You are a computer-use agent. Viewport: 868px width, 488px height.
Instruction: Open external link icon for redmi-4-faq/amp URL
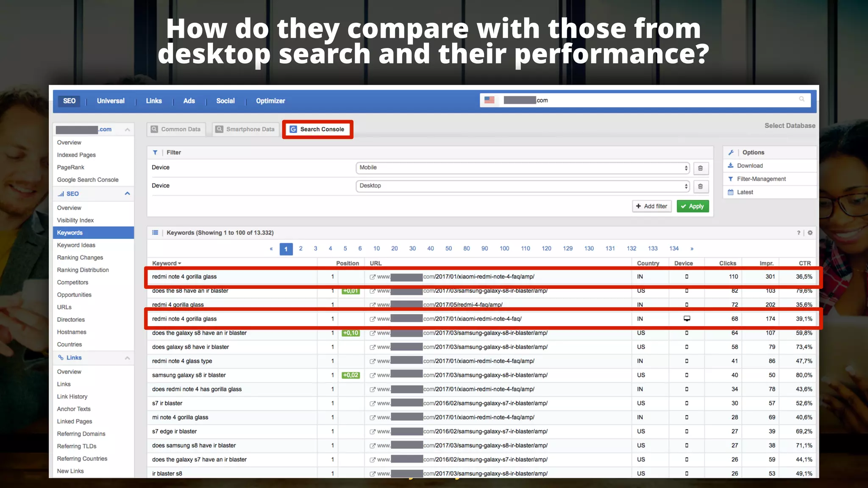373,305
